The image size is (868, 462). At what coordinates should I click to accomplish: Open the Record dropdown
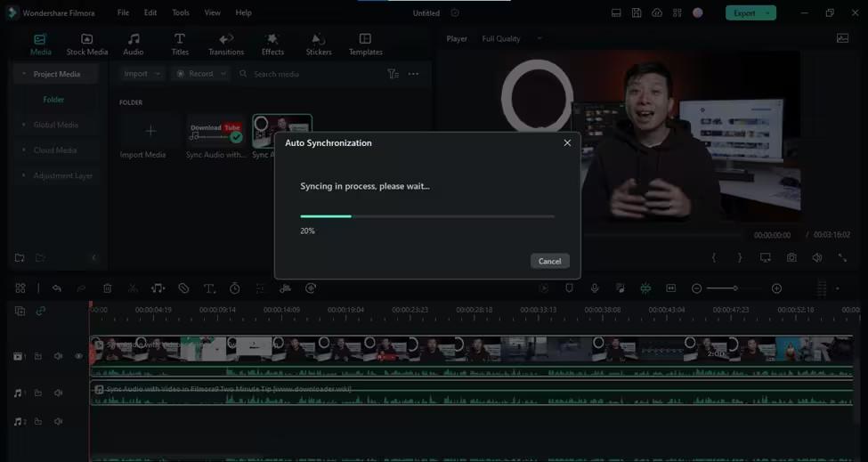click(x=200, y=74)
